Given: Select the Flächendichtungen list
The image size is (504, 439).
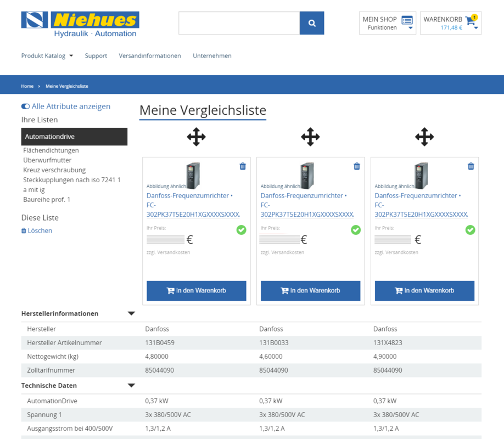Looking at the screenshot, I should [x=51, y=150].
